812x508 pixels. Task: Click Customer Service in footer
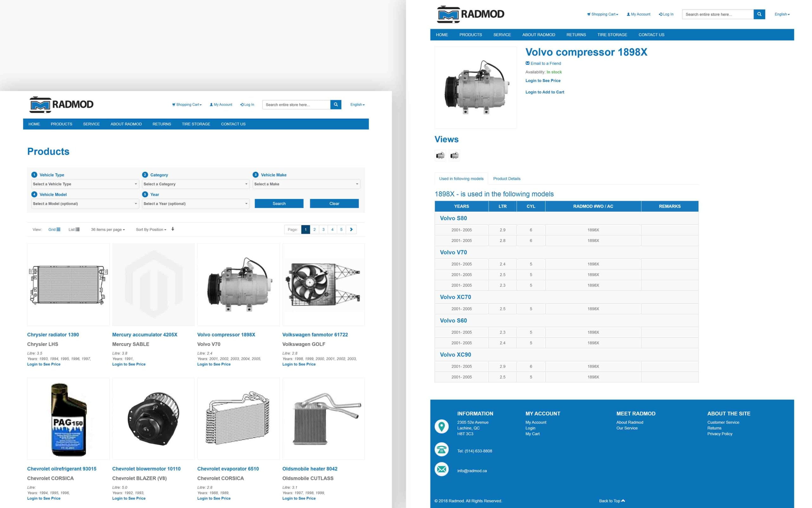723,422
